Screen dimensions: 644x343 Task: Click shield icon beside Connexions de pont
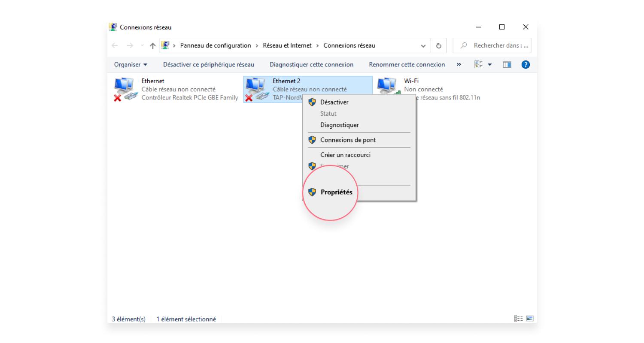pyautogui.click(x=312, y=140)
